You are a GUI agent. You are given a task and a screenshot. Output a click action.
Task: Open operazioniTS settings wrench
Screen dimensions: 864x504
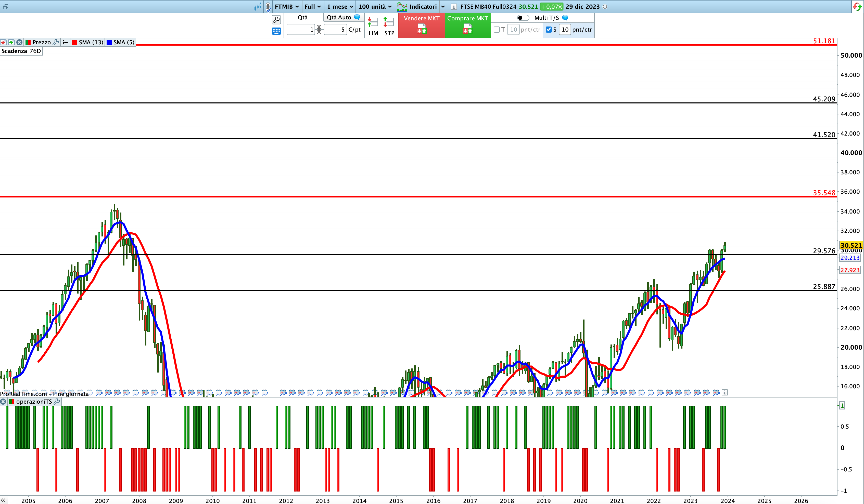57,401
